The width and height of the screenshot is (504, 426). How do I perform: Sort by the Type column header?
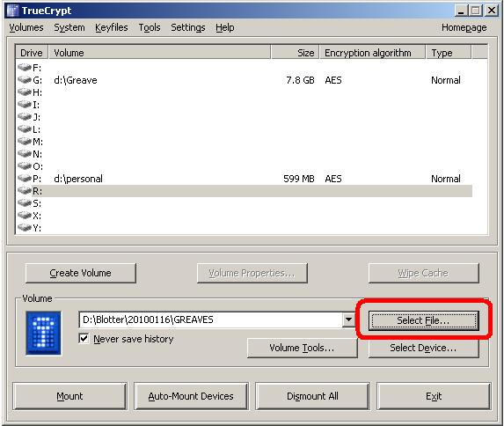(x=449, y=53)
